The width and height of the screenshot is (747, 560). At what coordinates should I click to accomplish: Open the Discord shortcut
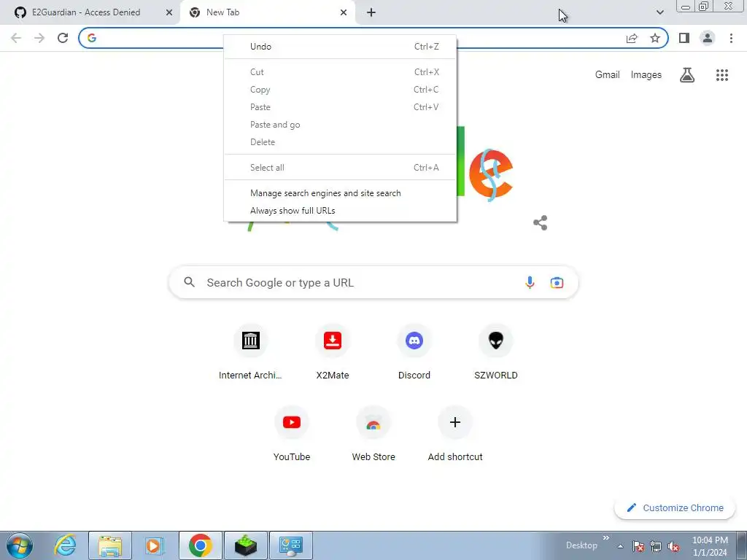414,352
